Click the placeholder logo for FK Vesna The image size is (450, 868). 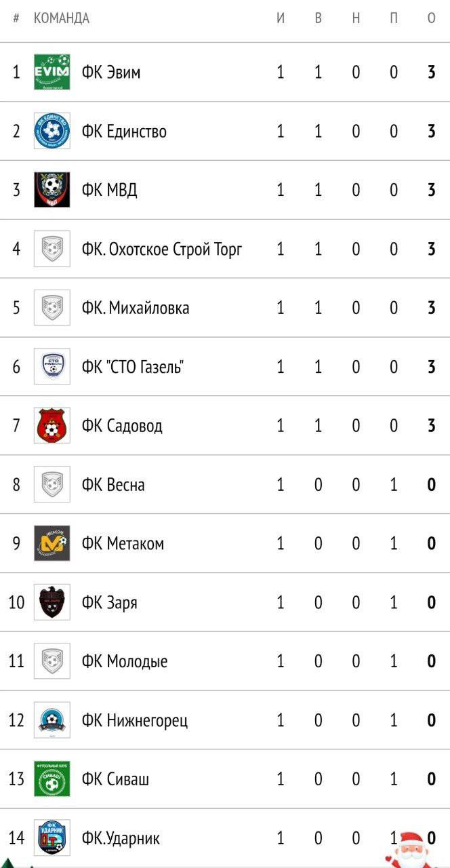(x=52, y=485)
